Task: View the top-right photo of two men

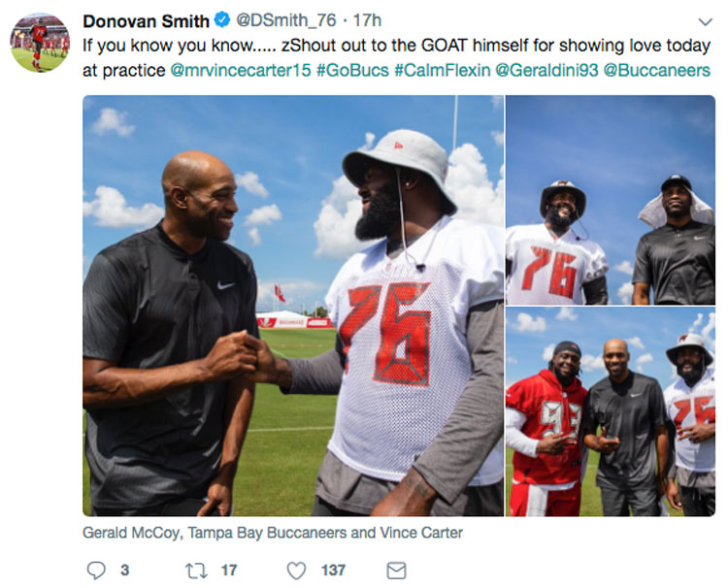Action: (611, 200)
